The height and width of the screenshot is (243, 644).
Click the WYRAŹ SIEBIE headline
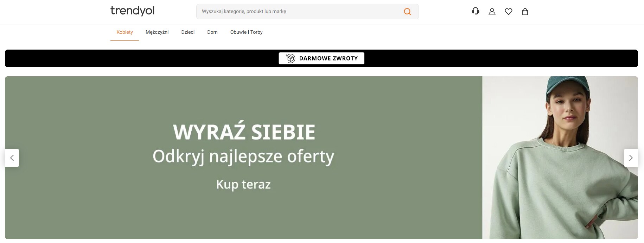(244, 132)
